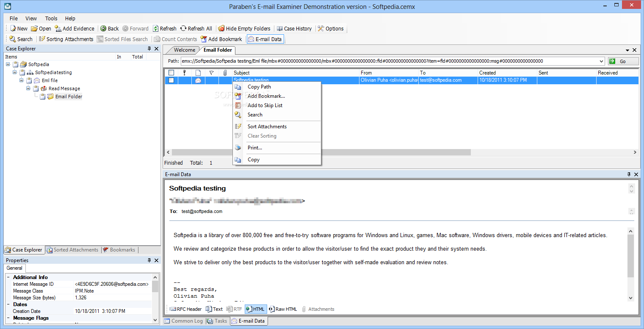Choose Copy Path from context menu
Viewport: 644px width, 329px height.
coord(277,87)
